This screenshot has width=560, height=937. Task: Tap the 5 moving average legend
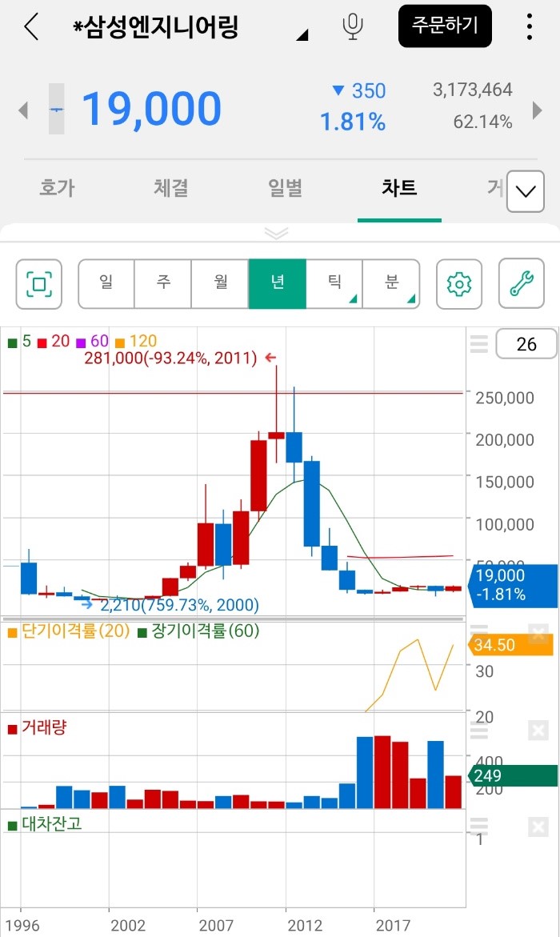point(20,341)
